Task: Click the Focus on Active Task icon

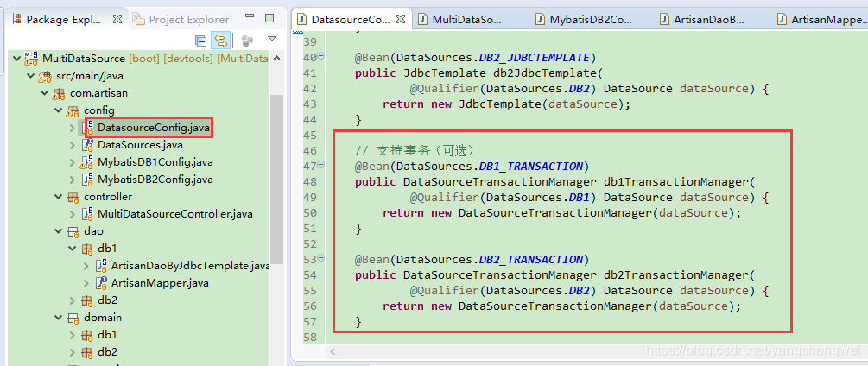Action: pyautogui.click(x=247, y=40)
